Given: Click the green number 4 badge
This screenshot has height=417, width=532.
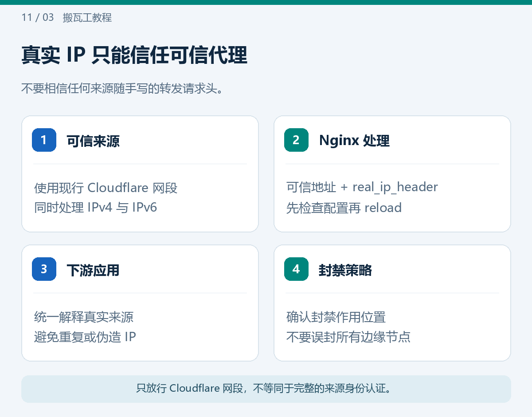Looking at the screenshot, I should (296, 269).
